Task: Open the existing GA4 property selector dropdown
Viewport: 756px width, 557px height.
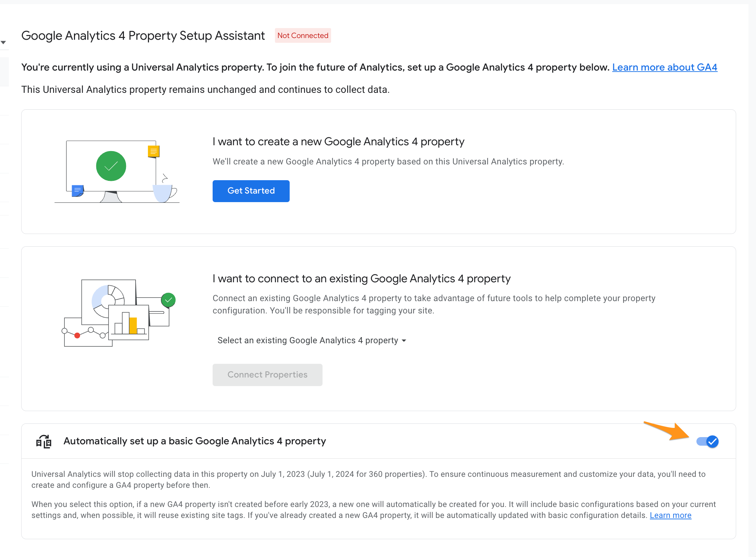Action: point(312,340)
